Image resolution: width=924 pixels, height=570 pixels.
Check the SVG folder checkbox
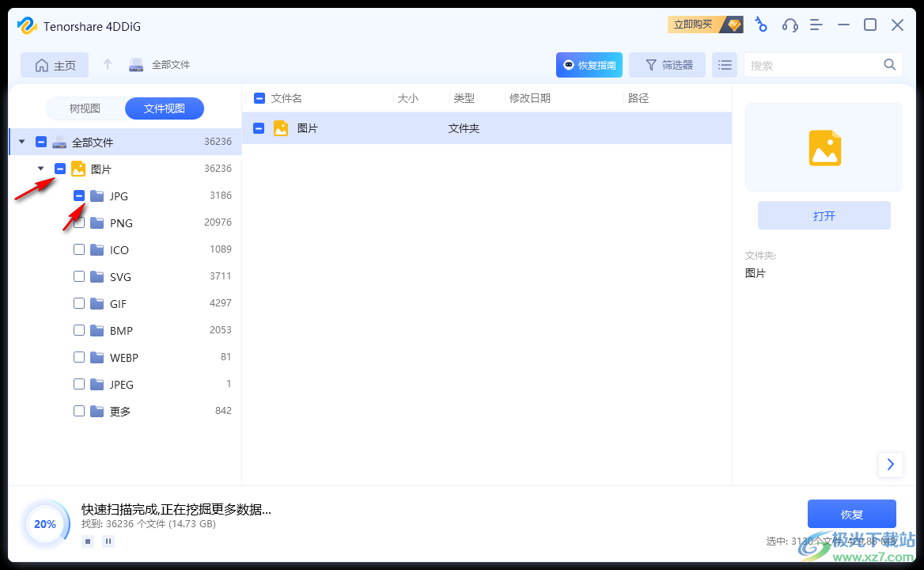[79, 276]
